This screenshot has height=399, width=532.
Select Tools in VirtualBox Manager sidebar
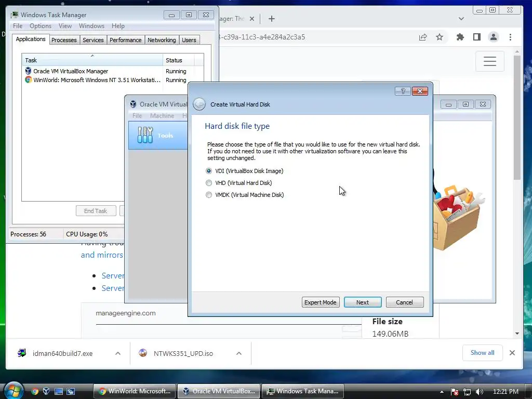pos(158,136)
